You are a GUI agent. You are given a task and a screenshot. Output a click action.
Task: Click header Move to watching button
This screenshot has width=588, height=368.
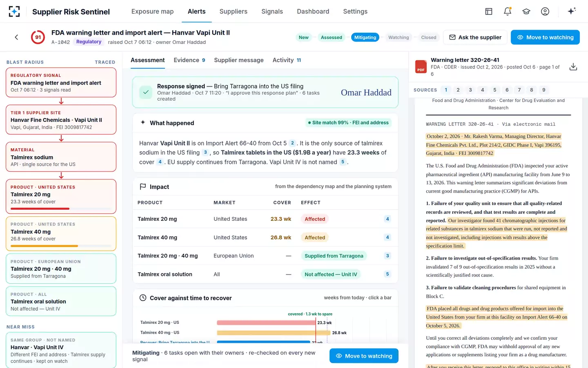pyautogui.click(x=545, y=37)
